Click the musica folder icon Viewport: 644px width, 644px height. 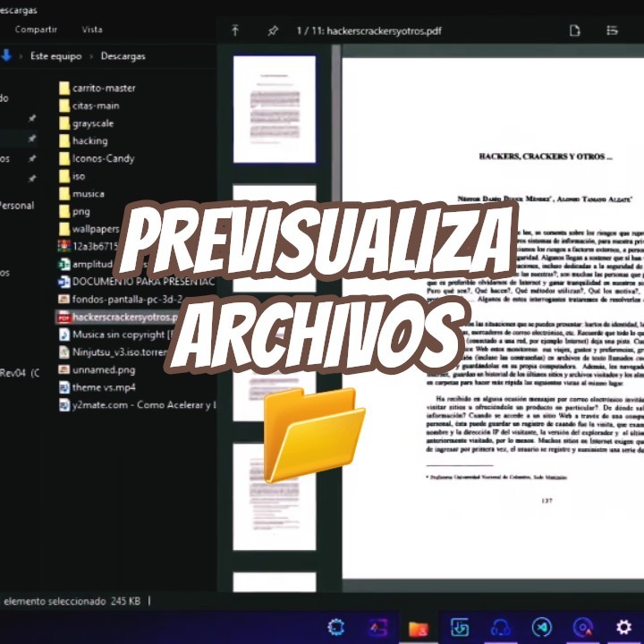[64, 193]
